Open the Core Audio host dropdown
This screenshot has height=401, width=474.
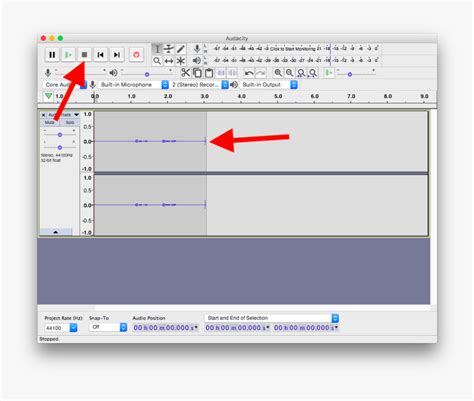click(66, 85)
